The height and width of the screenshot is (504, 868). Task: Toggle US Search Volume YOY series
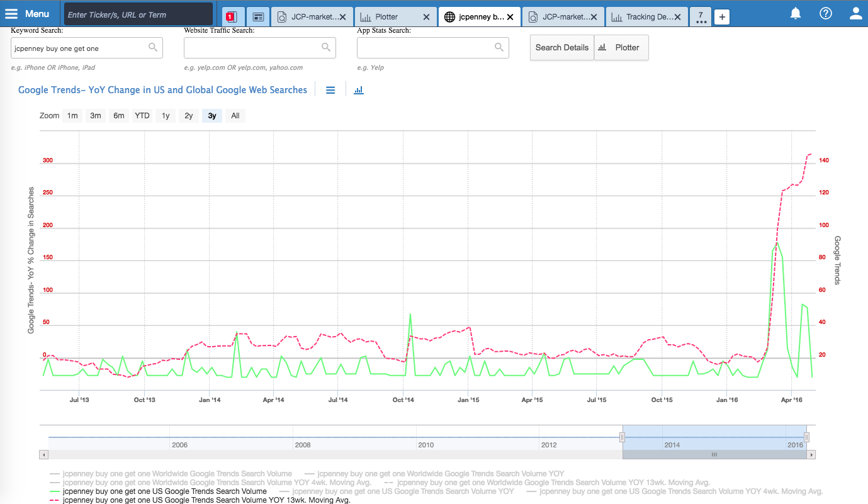point(397,491)
